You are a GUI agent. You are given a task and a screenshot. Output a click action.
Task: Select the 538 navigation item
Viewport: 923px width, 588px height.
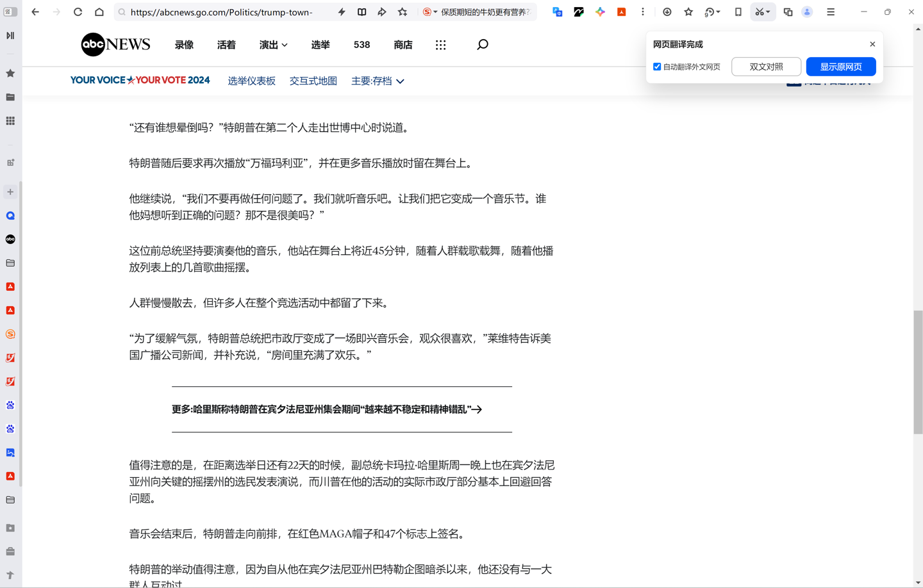pos(362,45)
